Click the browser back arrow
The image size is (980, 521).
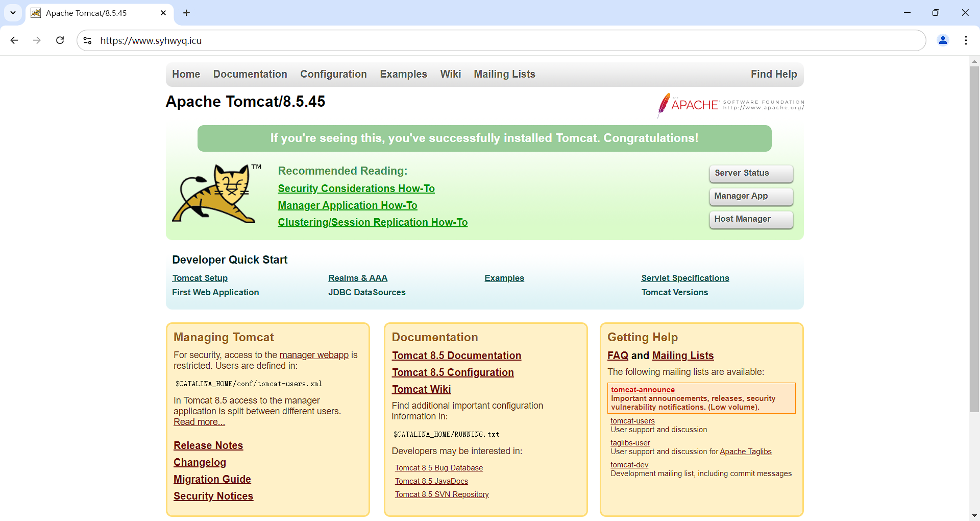[14, 40]
